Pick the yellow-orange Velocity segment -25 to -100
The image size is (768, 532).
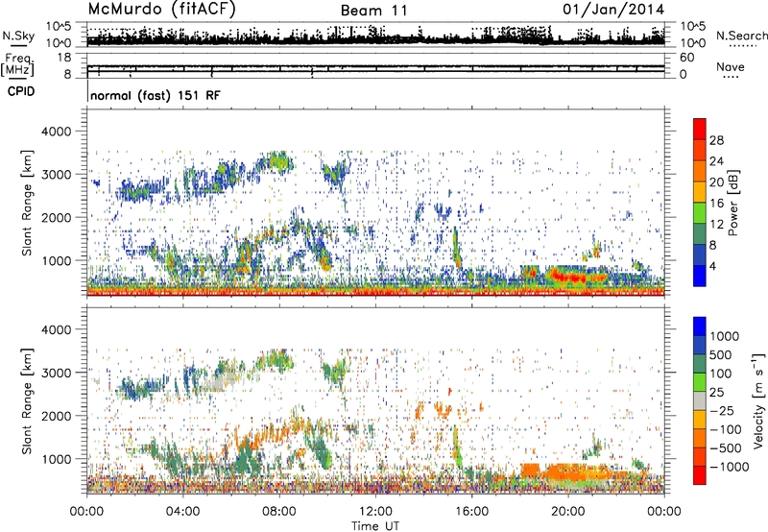(700, 420)
